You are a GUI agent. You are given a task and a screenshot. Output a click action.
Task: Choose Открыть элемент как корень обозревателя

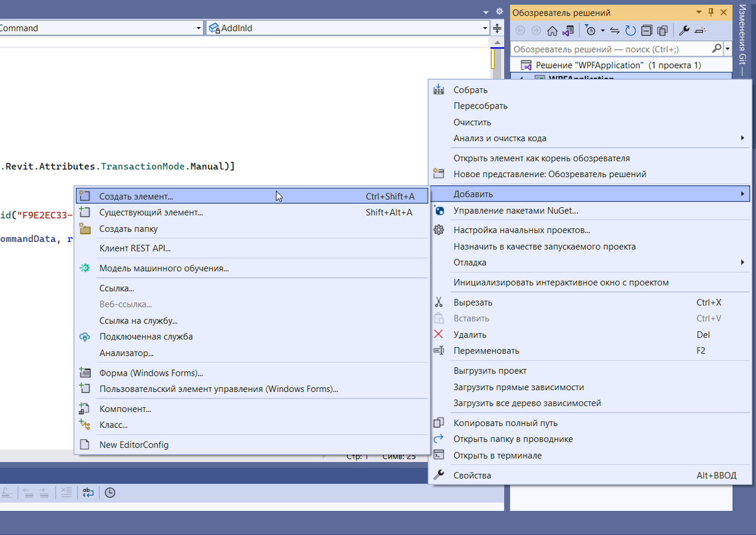590,158
